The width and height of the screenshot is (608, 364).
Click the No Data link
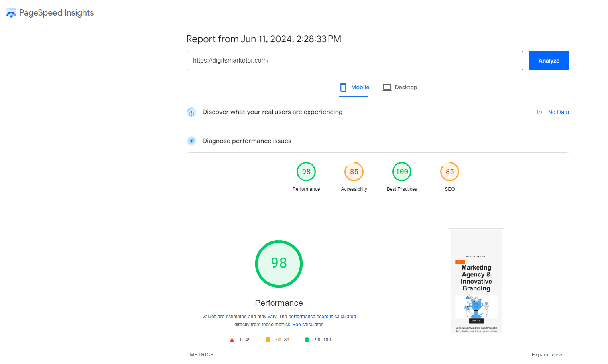pos(558,112)
